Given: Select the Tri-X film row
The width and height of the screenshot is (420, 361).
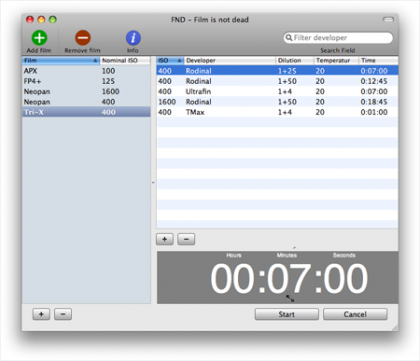Looking at the screenshot, I should [x=86, y=112].
